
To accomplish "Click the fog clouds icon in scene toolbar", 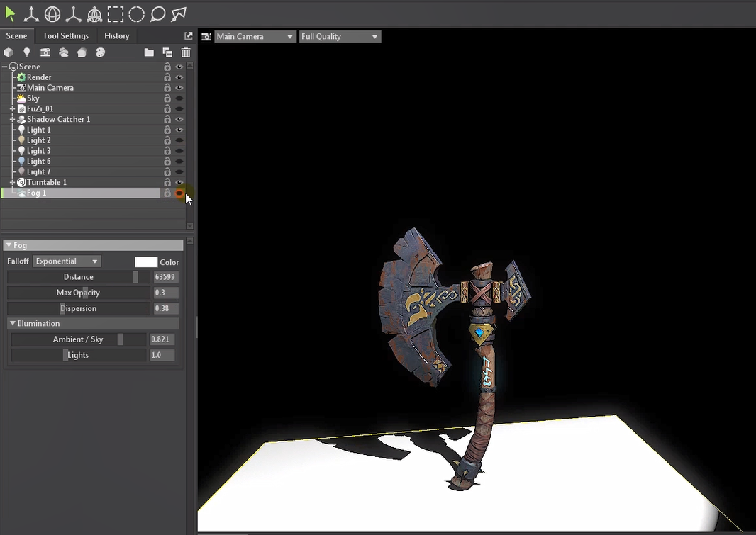I will 64,52.
